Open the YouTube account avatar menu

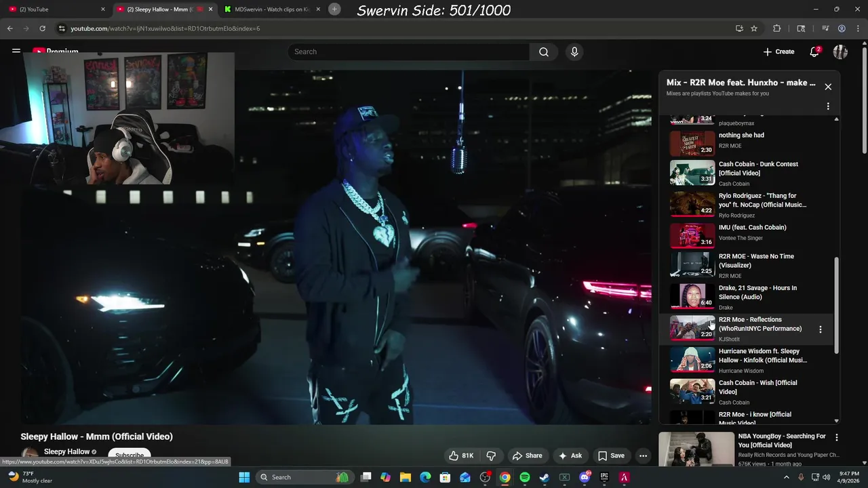pyautogui.click(x=840, y=52)
